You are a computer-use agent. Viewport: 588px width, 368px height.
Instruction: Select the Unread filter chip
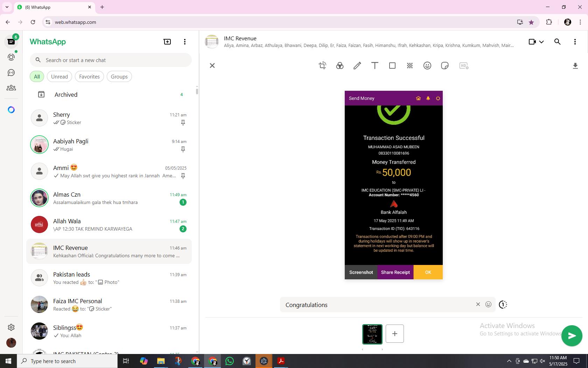coord(59,76)
